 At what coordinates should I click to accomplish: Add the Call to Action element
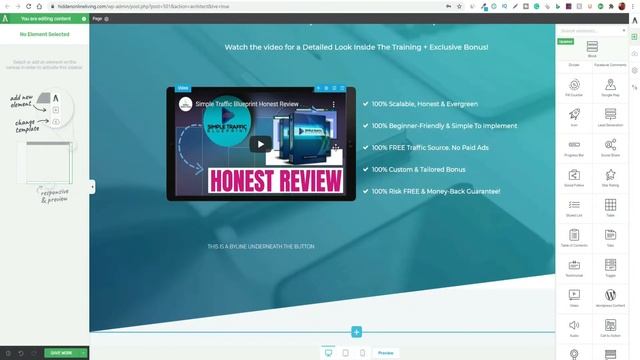(610, 328)
